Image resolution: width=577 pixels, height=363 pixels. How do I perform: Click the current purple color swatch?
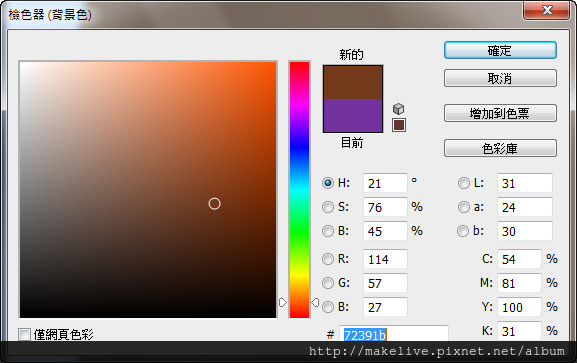pos(353,116)
